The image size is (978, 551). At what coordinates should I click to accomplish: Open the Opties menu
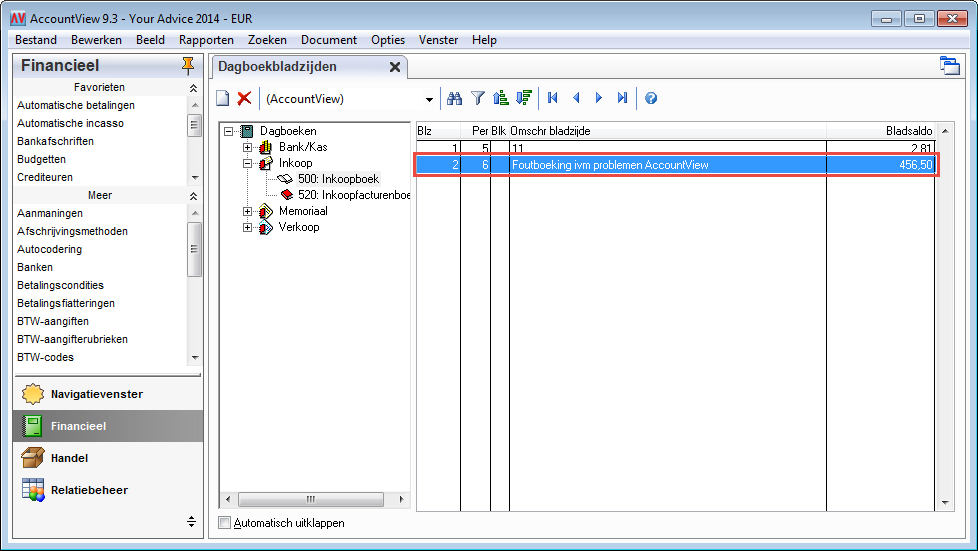pyautogui.click(x=388, y=40)
